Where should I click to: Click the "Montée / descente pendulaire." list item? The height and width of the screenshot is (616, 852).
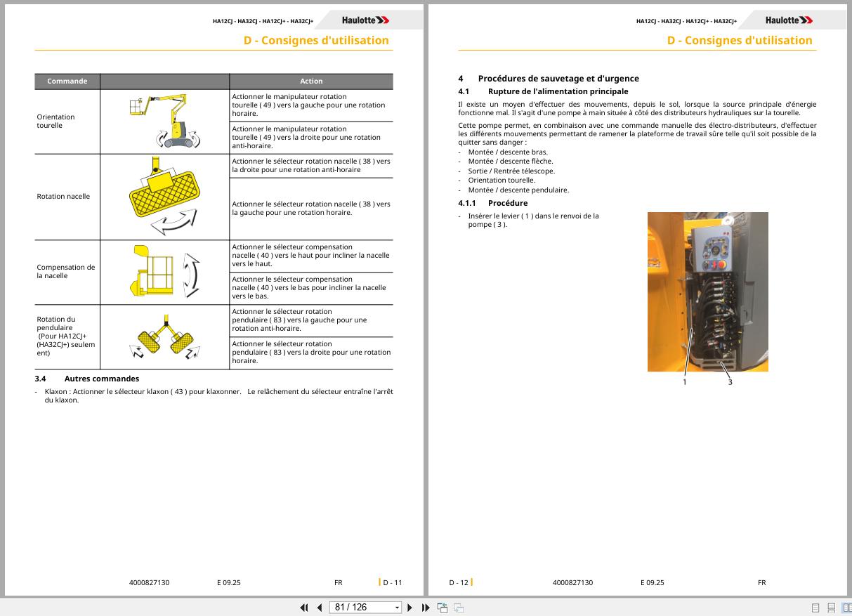[x=518, y=190]
